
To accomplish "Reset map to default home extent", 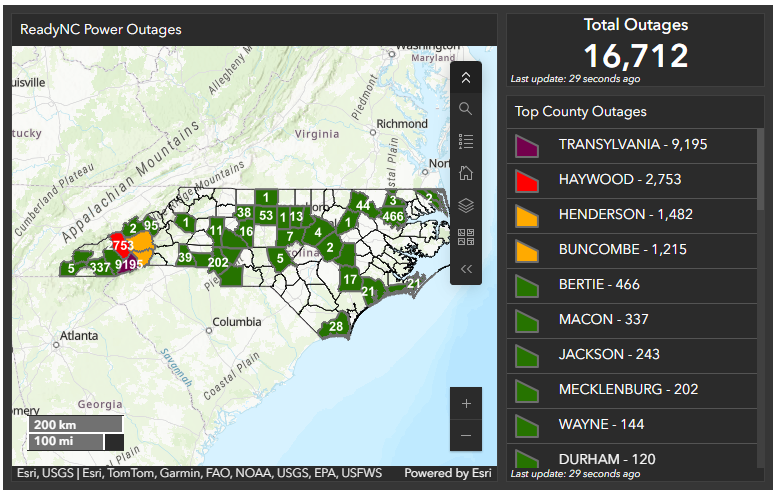I will point(466,173).
